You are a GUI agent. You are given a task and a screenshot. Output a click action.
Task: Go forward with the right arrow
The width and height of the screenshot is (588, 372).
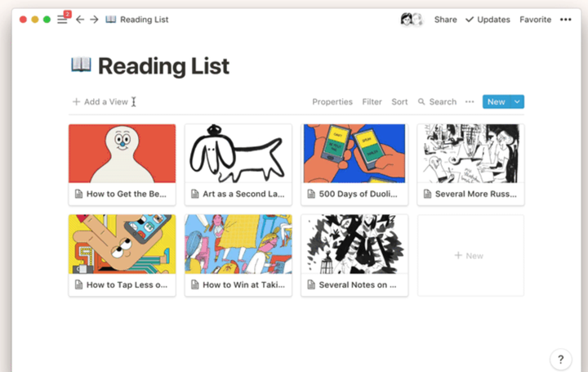pos(94,20)
